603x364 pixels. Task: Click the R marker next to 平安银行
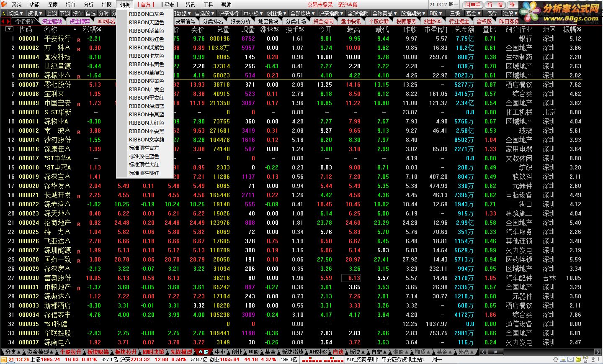pos(79,40)
